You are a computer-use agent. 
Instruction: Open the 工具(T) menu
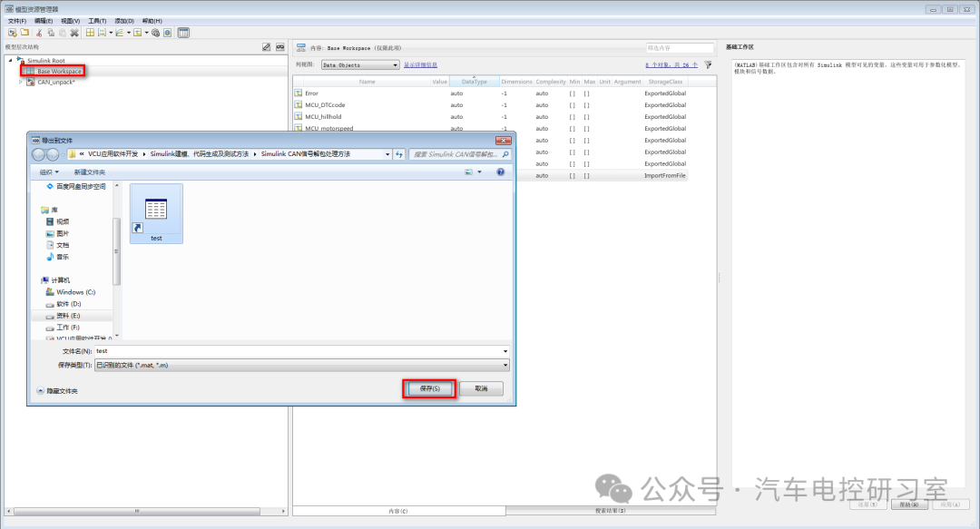coord(97,20)
